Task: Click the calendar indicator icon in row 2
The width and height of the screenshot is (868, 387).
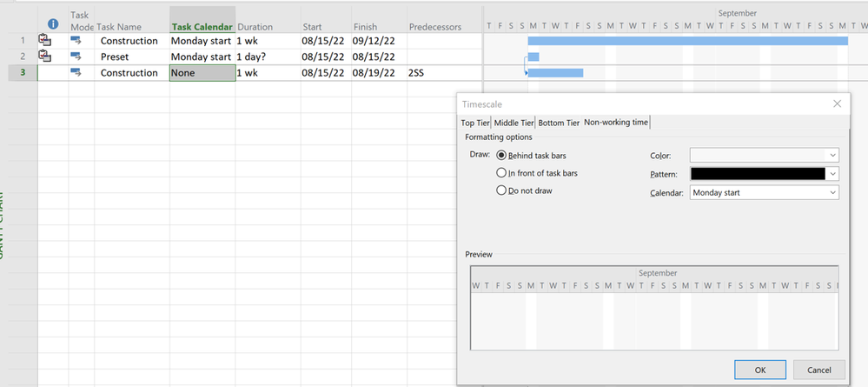Action: (x=44, y=56)
